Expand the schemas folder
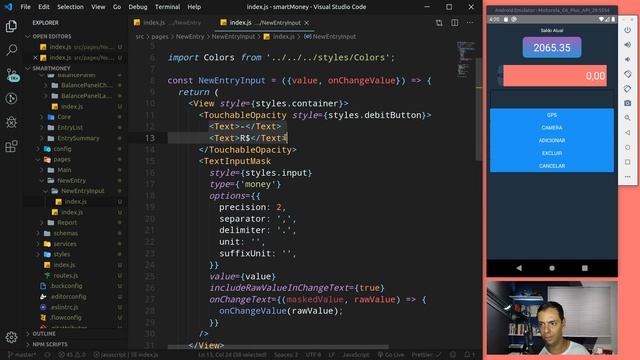 click(x=65, y=233)
